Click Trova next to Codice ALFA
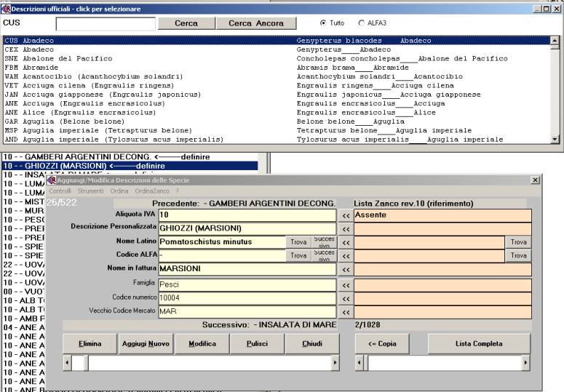Screen dimensions: 564x392 (298, 255)
